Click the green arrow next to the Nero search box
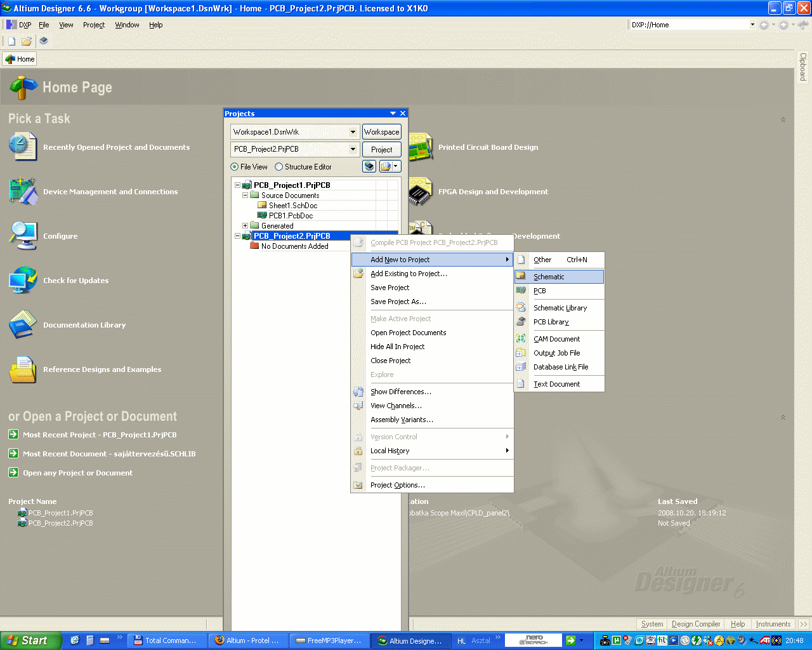 [570, 640]
